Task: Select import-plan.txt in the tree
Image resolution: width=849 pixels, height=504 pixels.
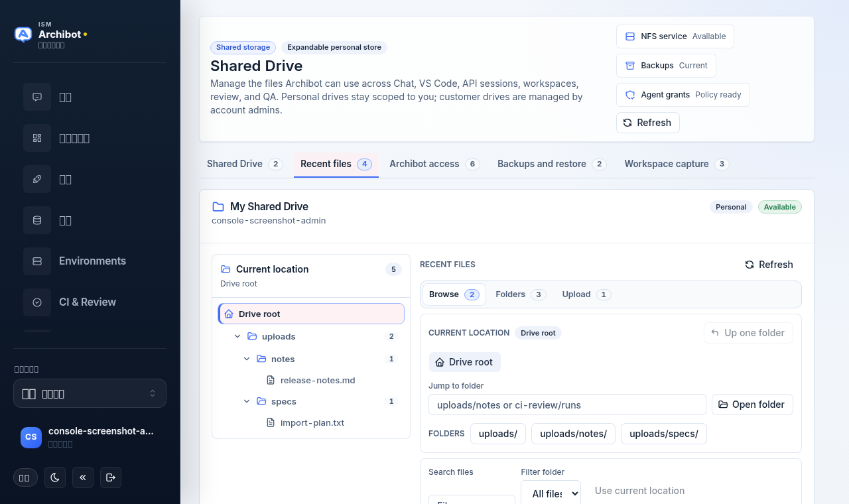Action: coord(312,422)
